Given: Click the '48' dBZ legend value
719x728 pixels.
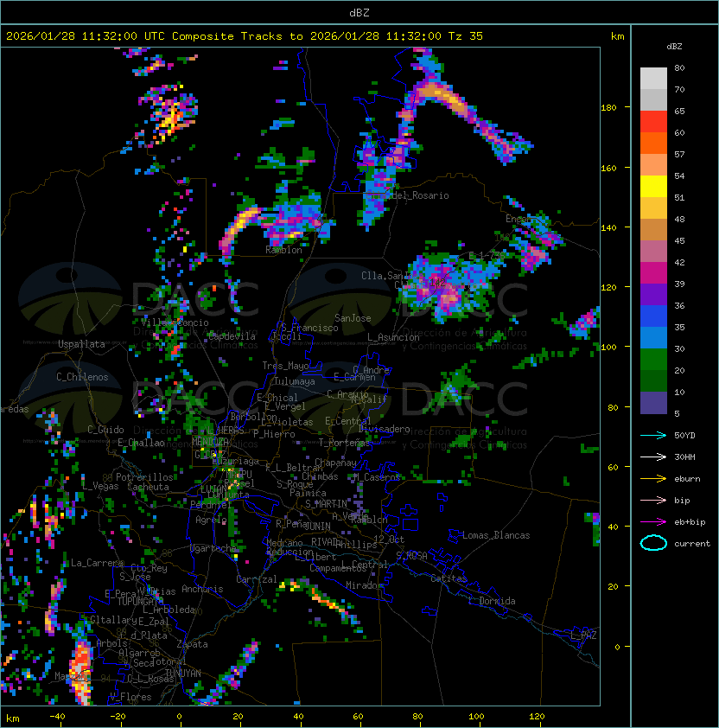Looking at the screenshot, I should pyautogui.click(x=679, y=219).
